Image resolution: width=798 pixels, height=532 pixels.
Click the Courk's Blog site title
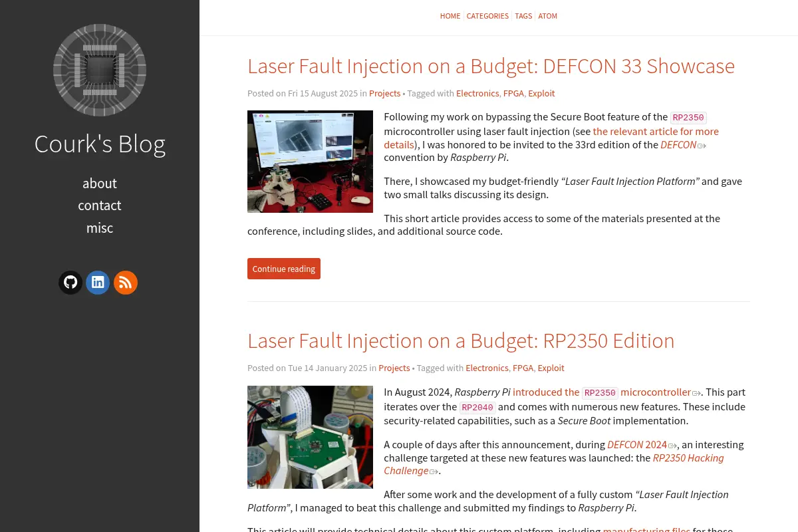100,144
